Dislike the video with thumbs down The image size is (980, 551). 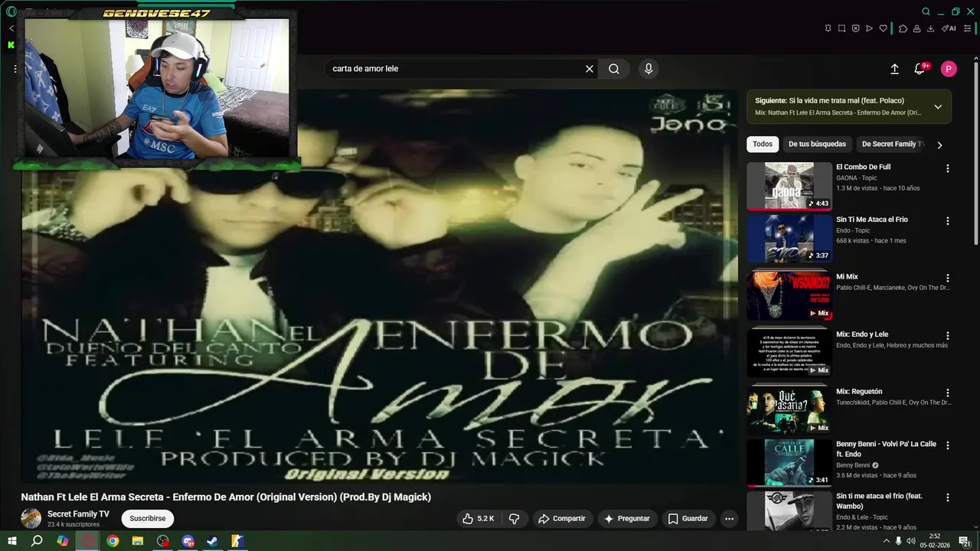(x=514, y=519)
